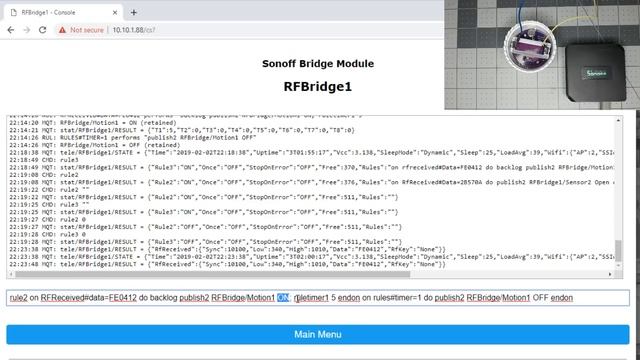Click the highlighted word ON in the command
The image size is (640, 360).
click(283, 298)
